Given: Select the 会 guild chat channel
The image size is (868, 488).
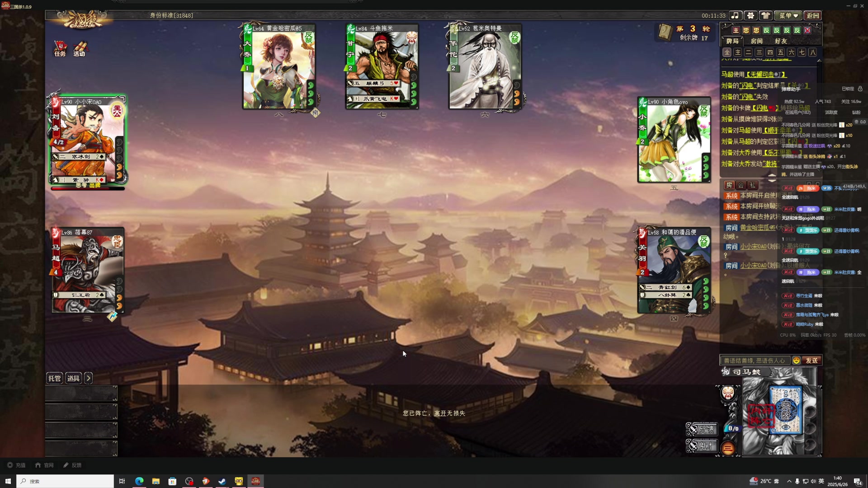Looking at the screenshot, I should [x=741, y=185].
